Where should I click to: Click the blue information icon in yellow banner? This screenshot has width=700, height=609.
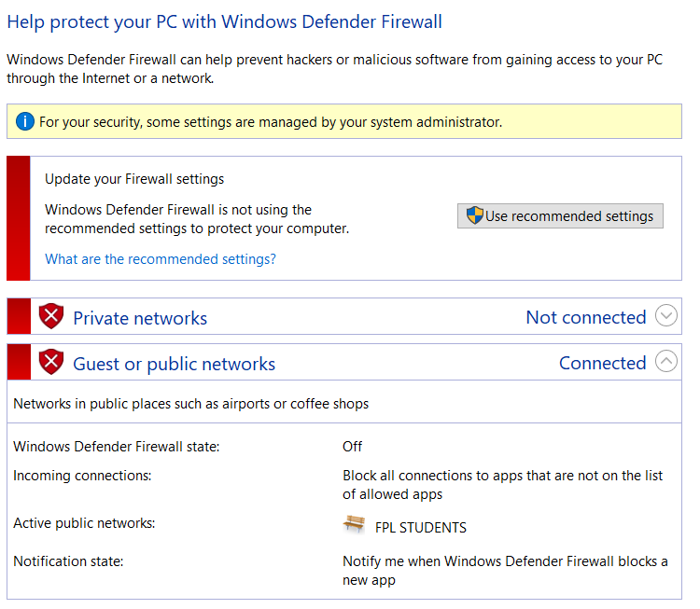[x=25, y=121]
